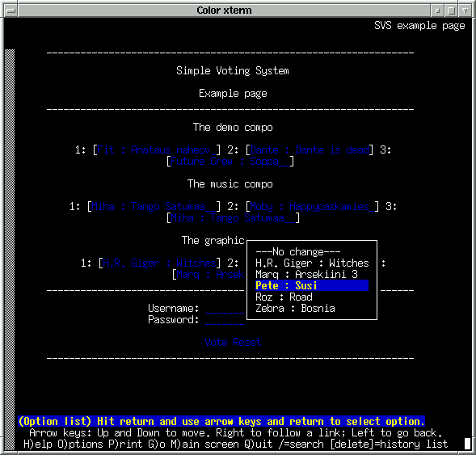Viewport: 476px width, 455px height.
Task: Click 'O)ptions' in the bottom command line
Action: 80,444
